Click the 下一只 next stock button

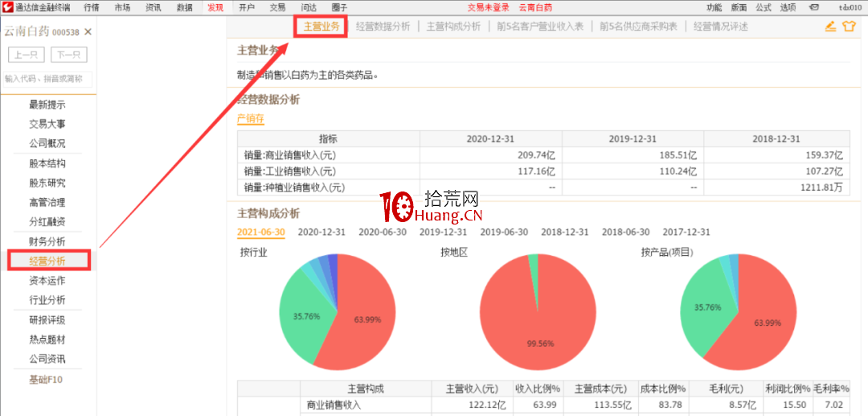(69, 55)
